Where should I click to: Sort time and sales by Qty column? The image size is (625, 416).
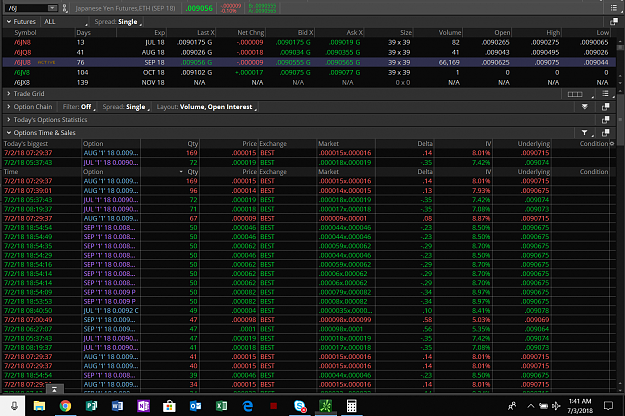193,172
